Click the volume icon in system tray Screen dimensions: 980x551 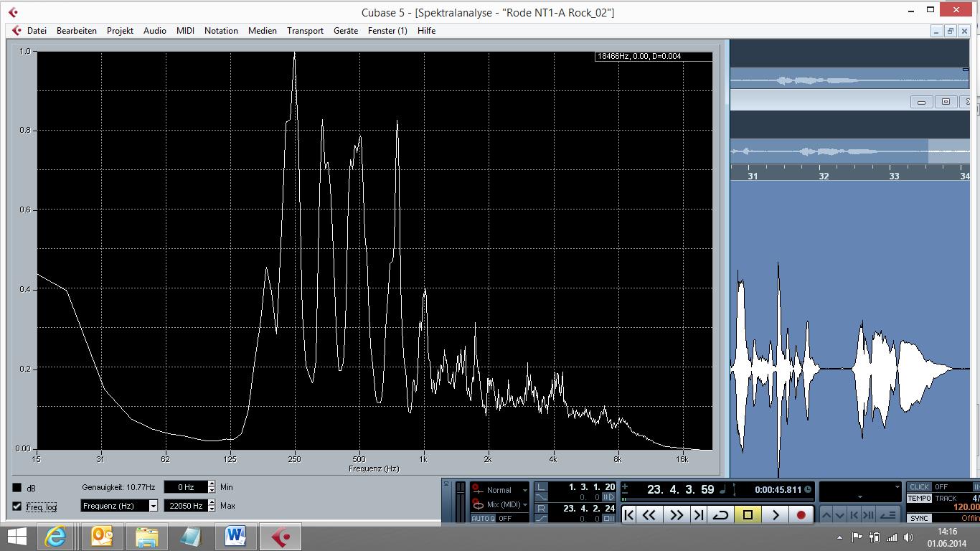click(910, 537)
